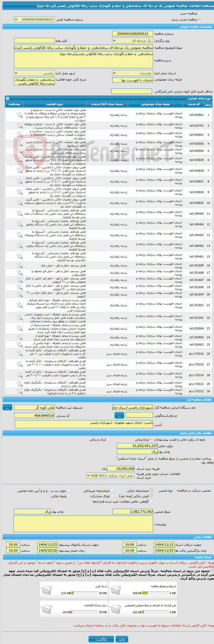The width and height of the screenshot is (214, 644).
Task: Select مناقصه جدید radio button
Action: (199, 13)
